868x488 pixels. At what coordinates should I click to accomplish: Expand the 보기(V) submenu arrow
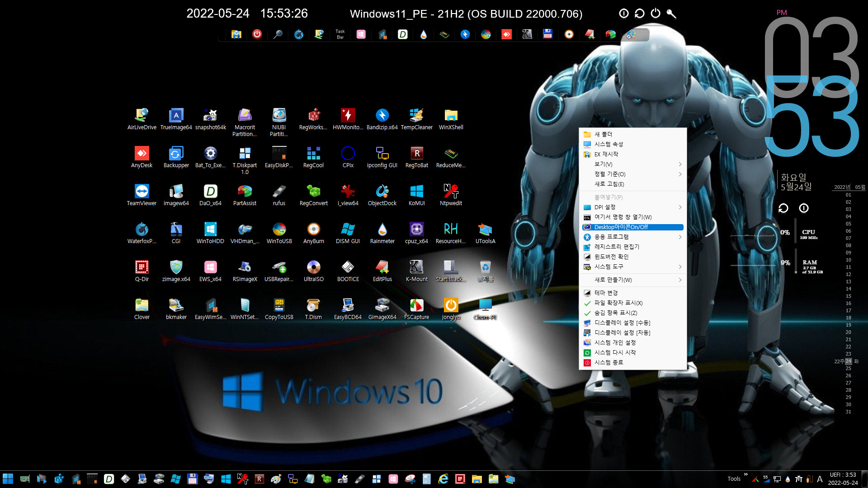pyautogui.click(x=680, y=164)
